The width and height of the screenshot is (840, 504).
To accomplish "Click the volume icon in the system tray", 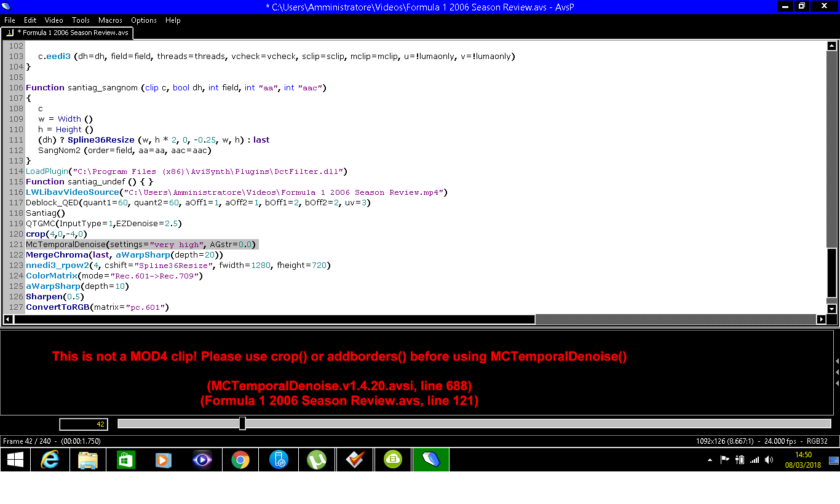I will pos(768,460).
